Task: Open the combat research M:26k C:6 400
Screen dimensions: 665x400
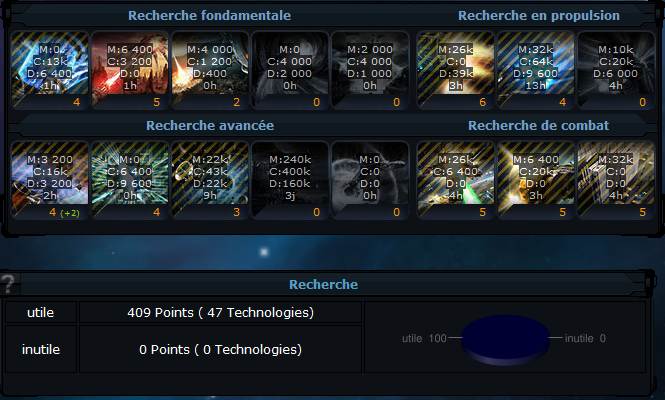Action: click(455, 180)
